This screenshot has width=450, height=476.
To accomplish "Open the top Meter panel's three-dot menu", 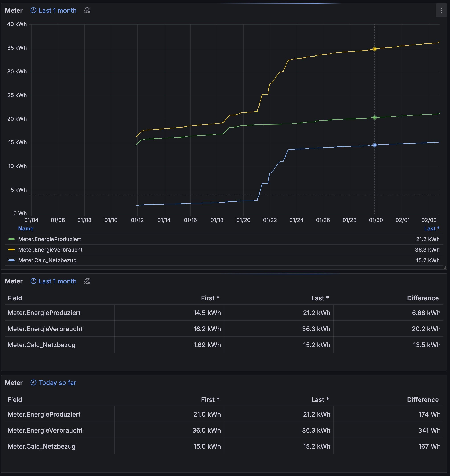I will coord(441,10).
